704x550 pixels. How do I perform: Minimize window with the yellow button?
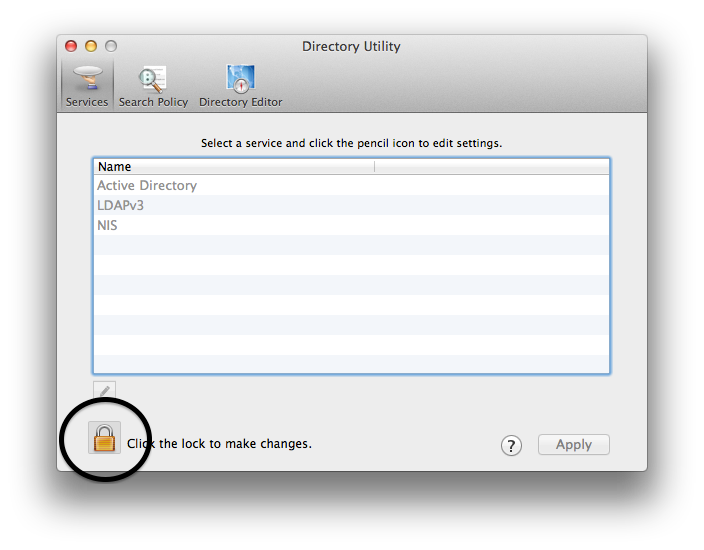[91, 46]
